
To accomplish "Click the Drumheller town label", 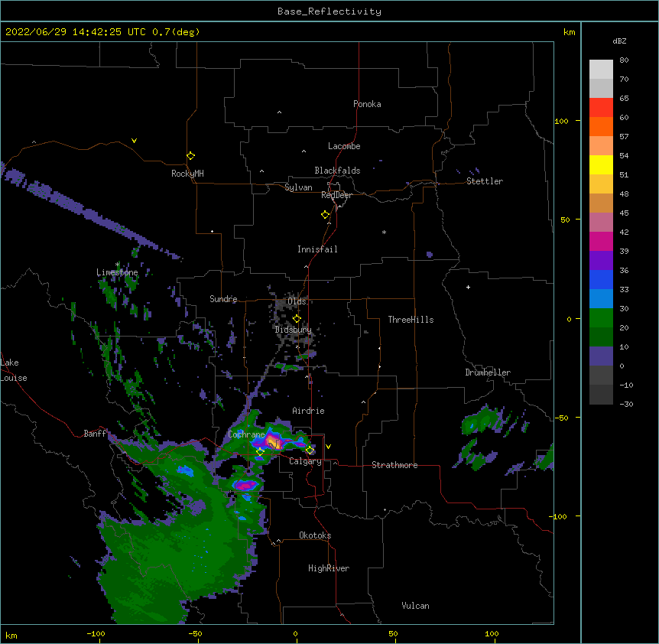I will pos(488,372).
